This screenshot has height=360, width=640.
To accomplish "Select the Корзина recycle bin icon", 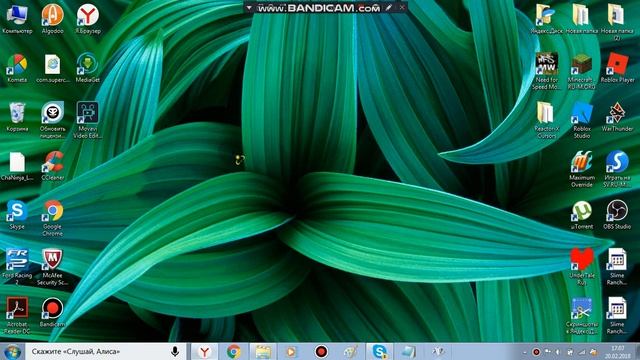I will click(x=17, y=117).
